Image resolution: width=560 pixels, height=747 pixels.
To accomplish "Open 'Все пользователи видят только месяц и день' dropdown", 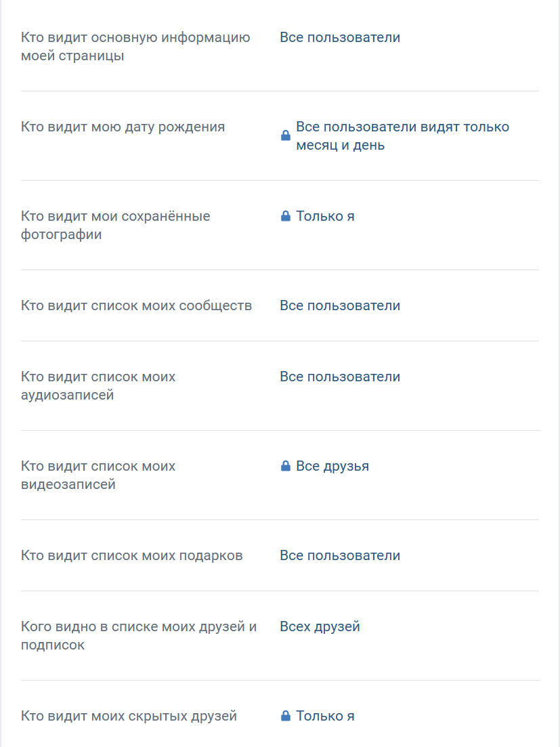I will pos(402,136).
